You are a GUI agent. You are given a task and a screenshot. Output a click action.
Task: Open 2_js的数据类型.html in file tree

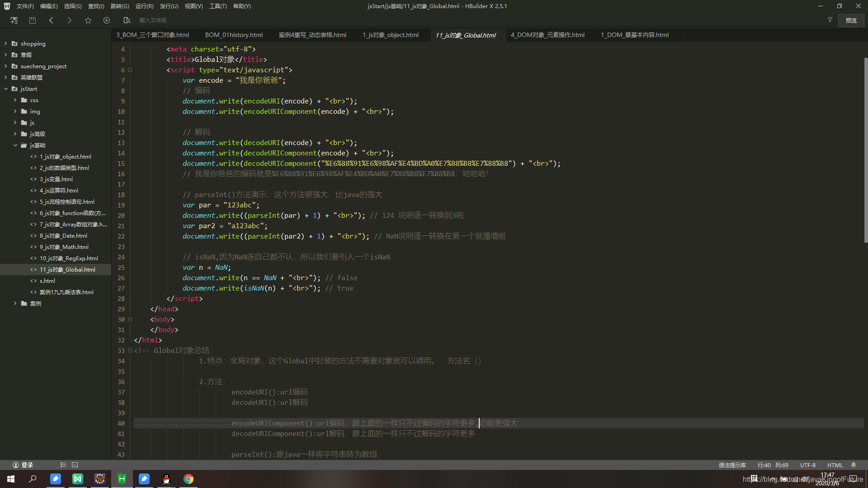pyautogui.click(x=64, y=168)
